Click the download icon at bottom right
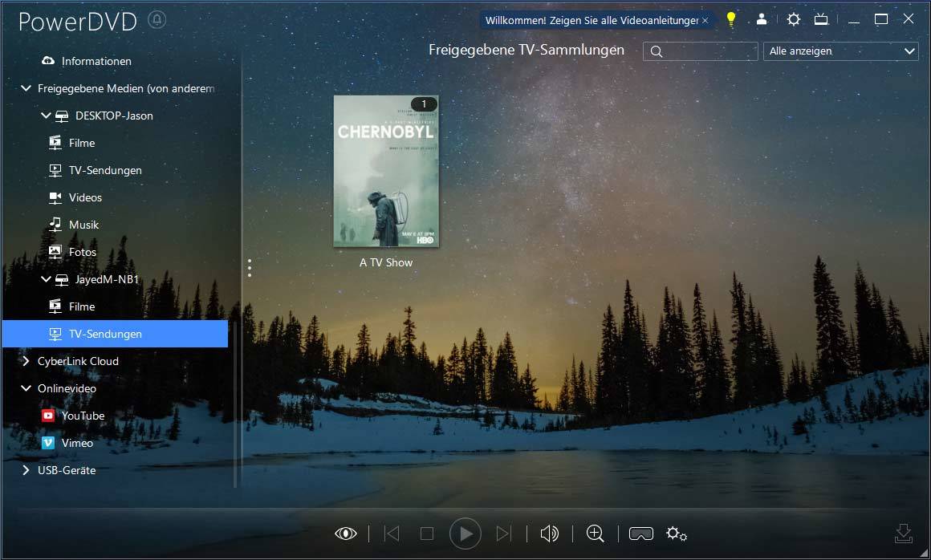The image size is (931, 560). coord(903,534)
